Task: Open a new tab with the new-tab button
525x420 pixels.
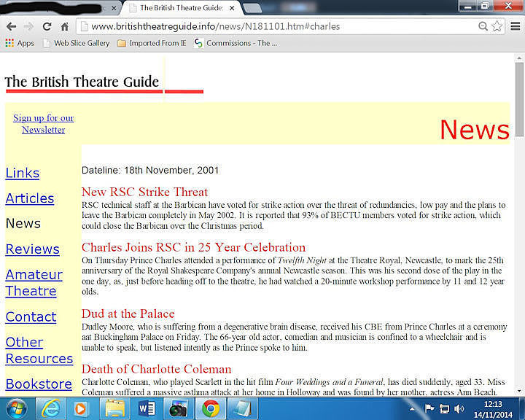Action: click(253, 8)
